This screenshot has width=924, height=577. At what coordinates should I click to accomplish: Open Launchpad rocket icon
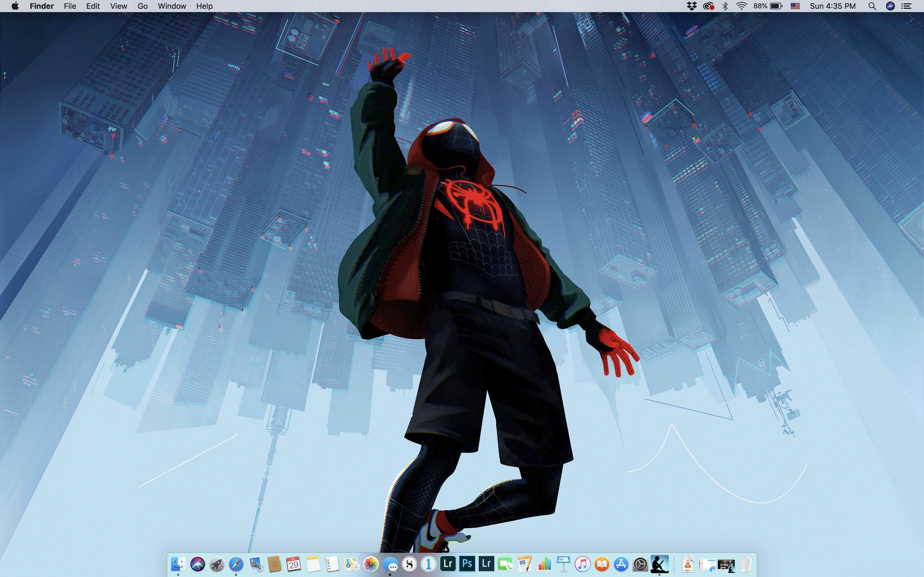coord(217,564)
